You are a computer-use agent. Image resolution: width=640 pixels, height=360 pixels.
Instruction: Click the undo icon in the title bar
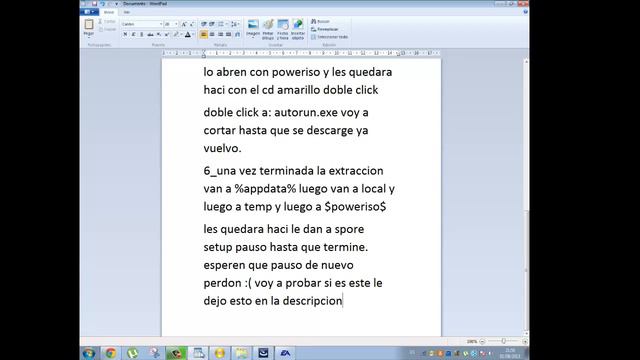click(x=102, y=4)
